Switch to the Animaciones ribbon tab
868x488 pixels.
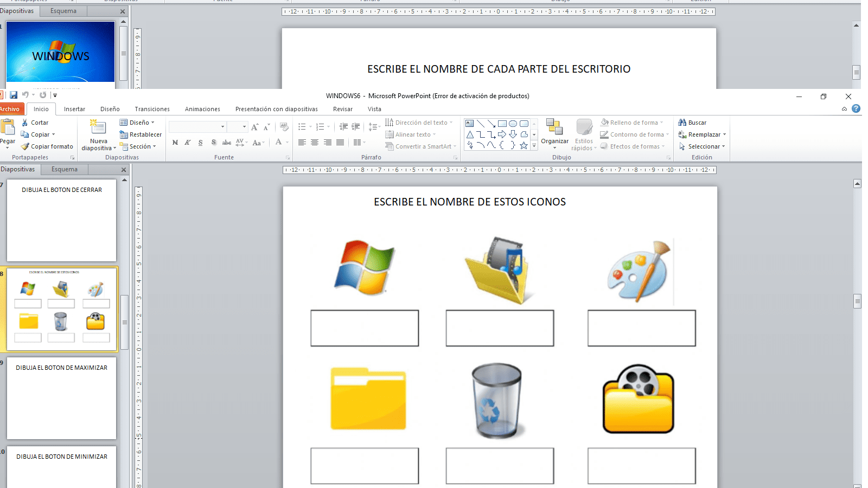coord(202,109)
